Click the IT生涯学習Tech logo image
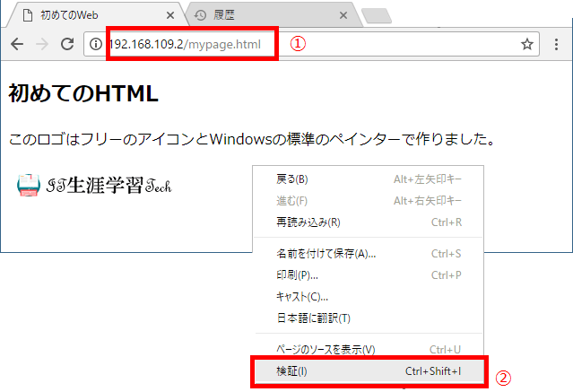This screenshot has width=573, height=392. click(x=94, y=185)
